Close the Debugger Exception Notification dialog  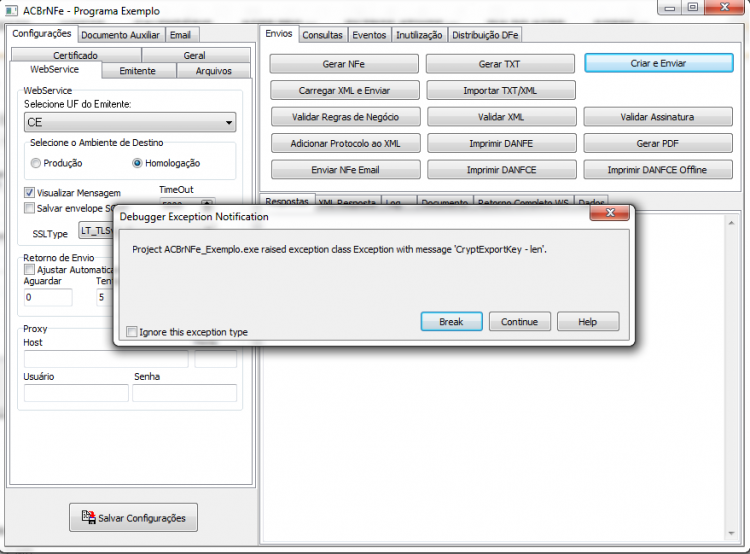tap(609, 213)
